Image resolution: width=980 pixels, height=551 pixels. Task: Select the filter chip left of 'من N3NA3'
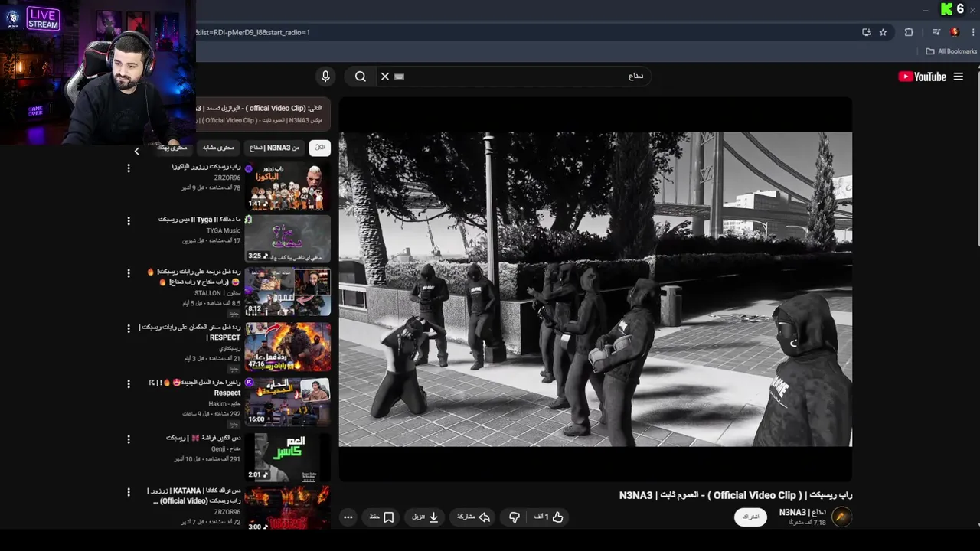219,148
